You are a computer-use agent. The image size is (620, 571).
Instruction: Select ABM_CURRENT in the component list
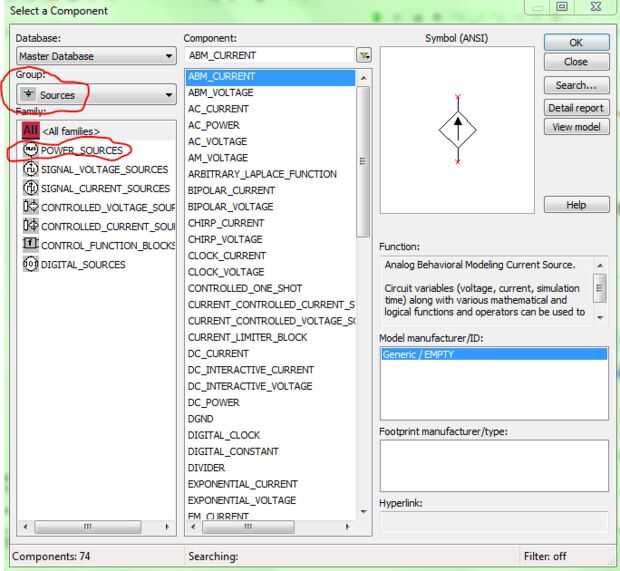[270, 76]
